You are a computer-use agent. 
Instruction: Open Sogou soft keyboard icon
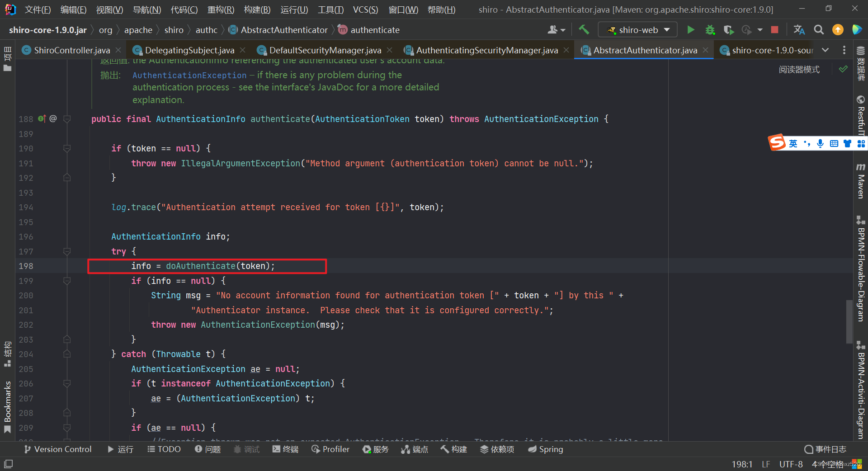click(x=834, y=144)
